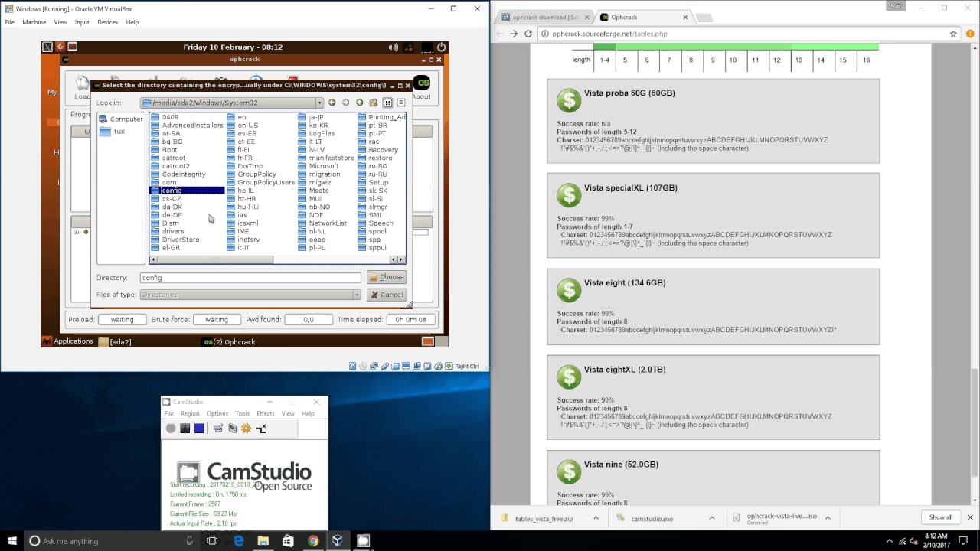Open CamStudio Options menu
980x551 pixels.
217,413
